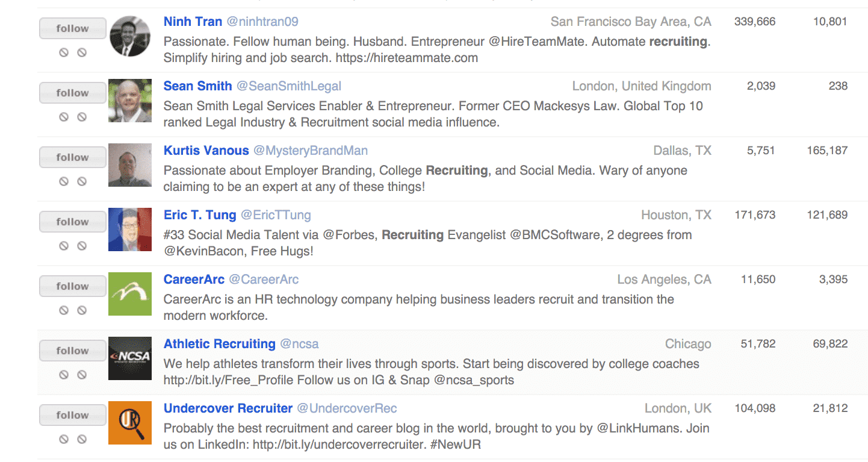View Ninh Tran's profile photo
Screen dimensions: 868x462
click(x=130, y=36)
